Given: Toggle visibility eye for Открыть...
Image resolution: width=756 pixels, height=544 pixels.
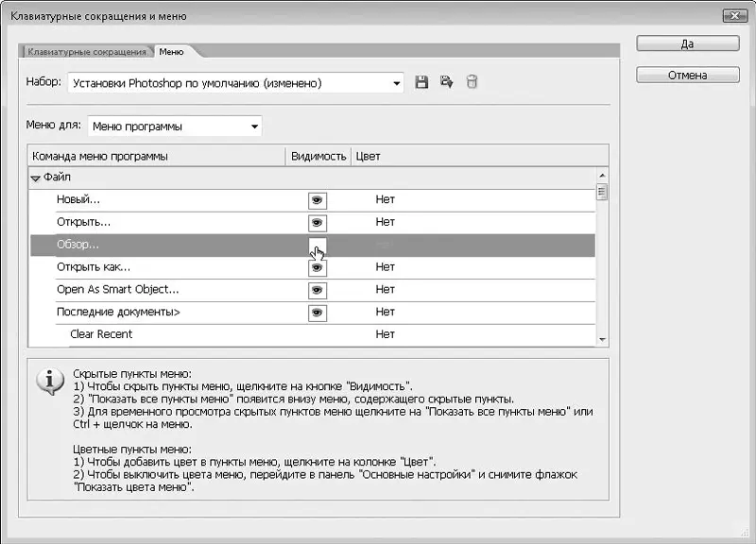Looking at the screenshot, I should (x=318, y=223).
